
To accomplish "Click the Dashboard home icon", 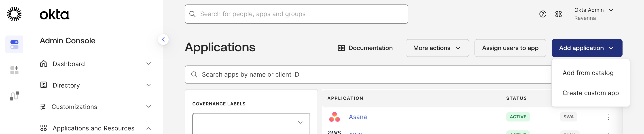I will point(44,64).
